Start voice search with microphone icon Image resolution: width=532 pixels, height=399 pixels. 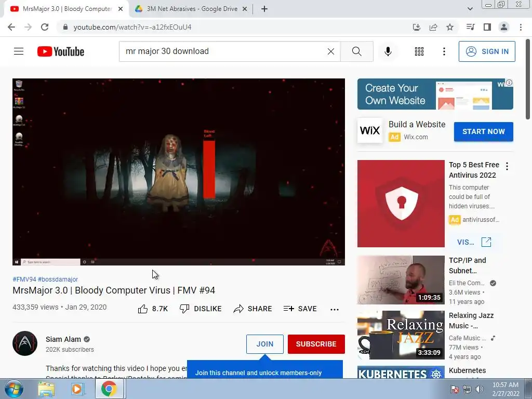tap(388, 51)
